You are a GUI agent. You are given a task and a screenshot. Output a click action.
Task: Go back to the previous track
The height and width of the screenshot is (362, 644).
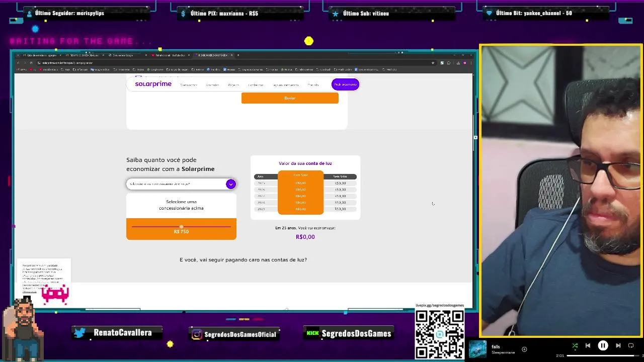588,345
